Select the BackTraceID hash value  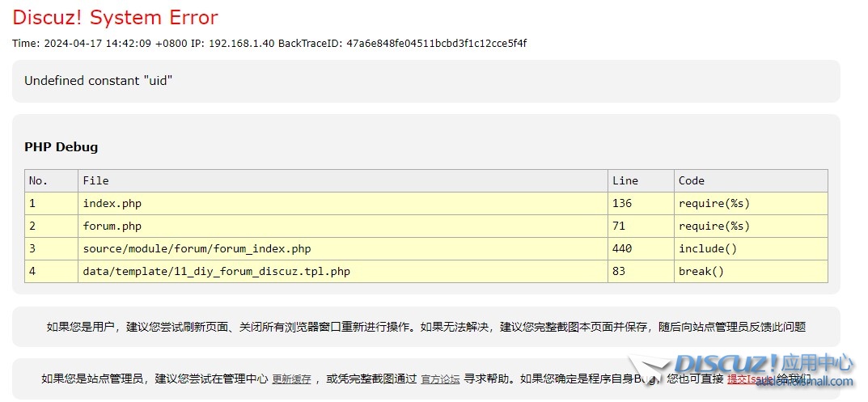pos(437,43)
